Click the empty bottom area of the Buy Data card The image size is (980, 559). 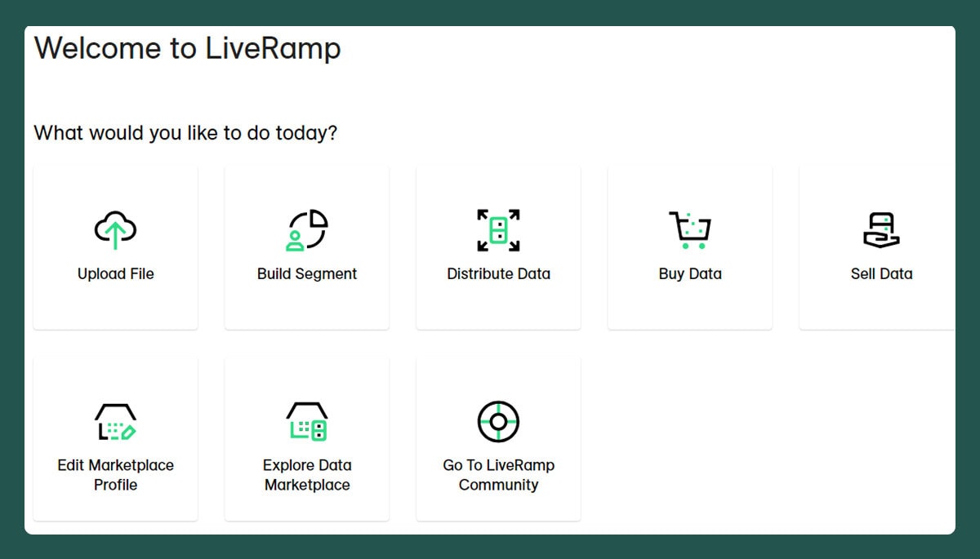pos(690,310)
